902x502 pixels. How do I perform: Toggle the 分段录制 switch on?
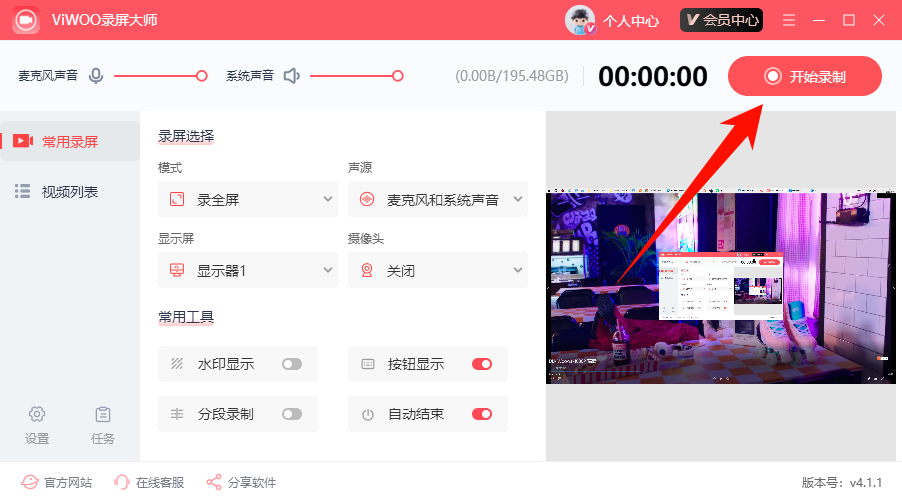tap(292, 414)
